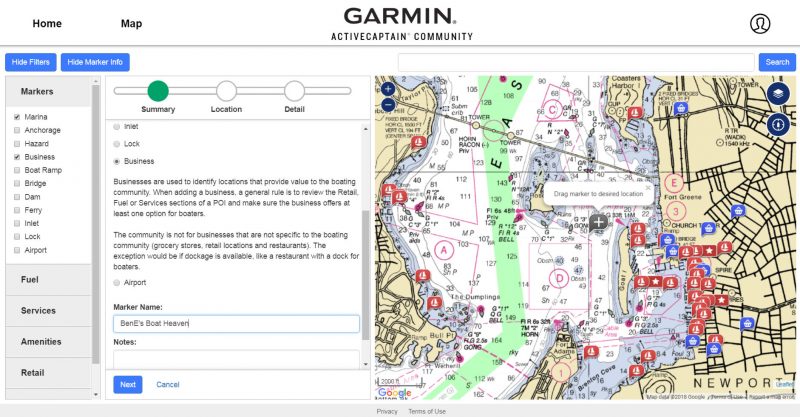This screenshot has height=417, width=800.
Task: Click the gray plus marker on map
Action: pyautogui.click(x=598, y=222)
